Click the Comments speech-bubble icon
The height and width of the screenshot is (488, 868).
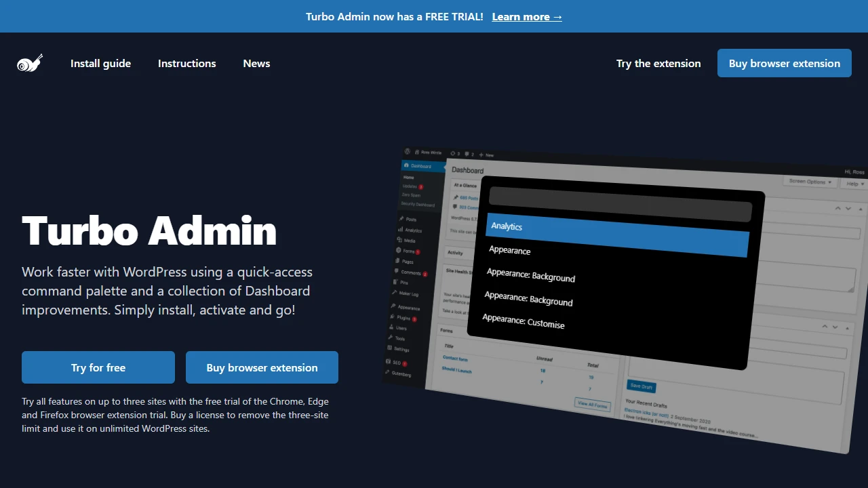[x=396, y=271]
